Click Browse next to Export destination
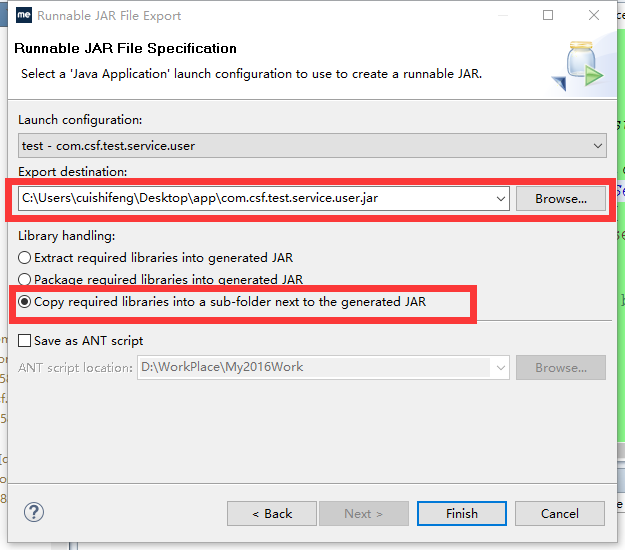The height and width of the screenshot is (550, 625). (x=561, y=198)
